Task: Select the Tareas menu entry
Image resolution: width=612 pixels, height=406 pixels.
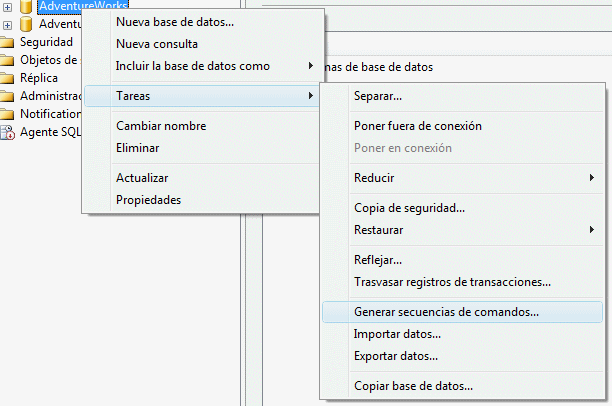Action: click(x=202, y=96)
